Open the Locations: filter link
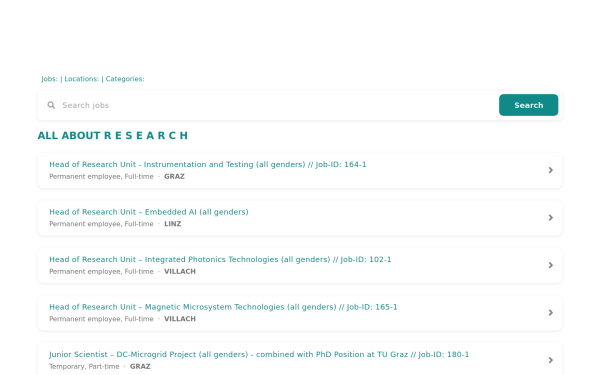The height and width of the screenshot is (375, 600). 82,79
